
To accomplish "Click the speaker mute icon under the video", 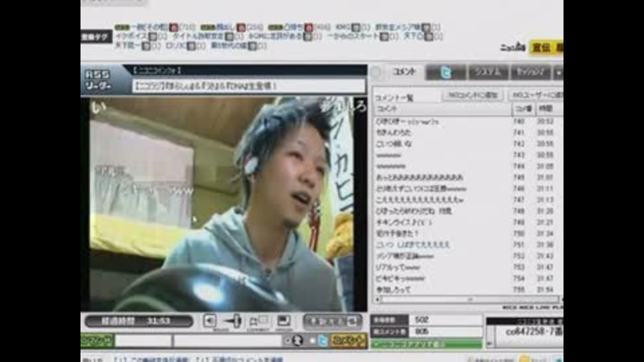I will 209,320.
